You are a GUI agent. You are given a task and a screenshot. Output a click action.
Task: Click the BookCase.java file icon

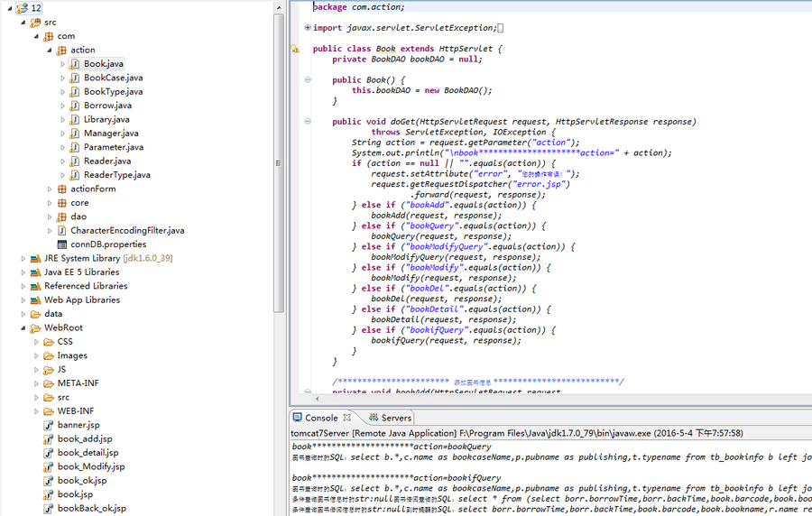(75, 78)
